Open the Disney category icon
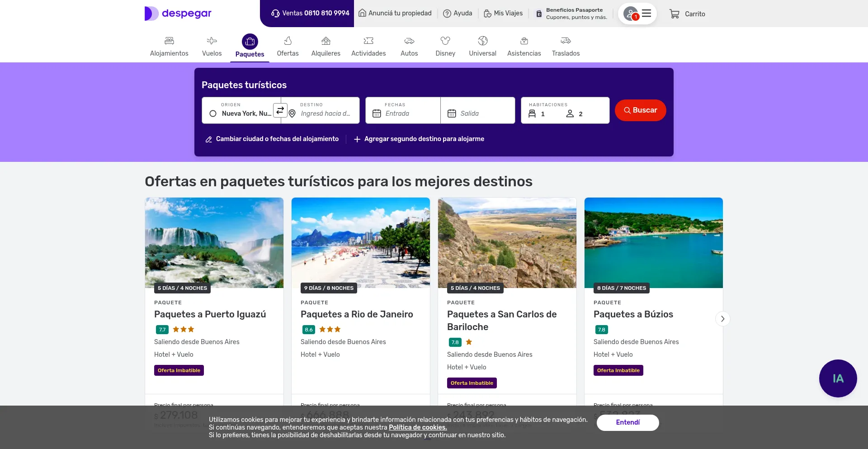Screen dimensions: 868x449 445,41
